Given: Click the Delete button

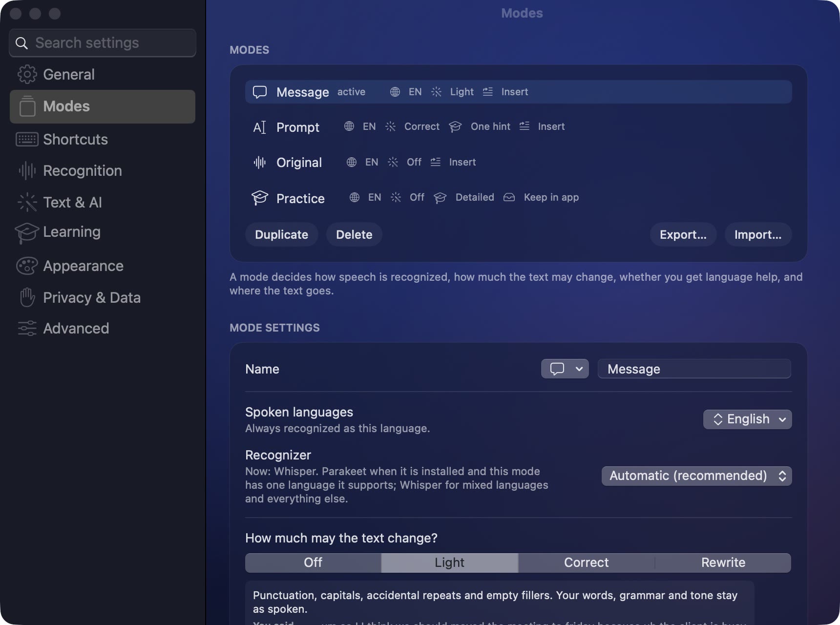Looking at the screenshot, I should pos(354,234).
